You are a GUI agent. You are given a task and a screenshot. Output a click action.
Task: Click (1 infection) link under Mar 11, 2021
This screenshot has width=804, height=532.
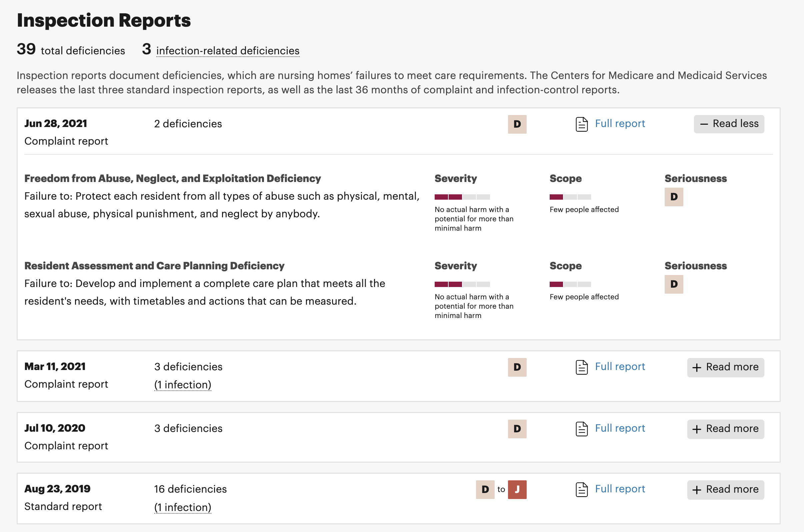pos(183,385)
